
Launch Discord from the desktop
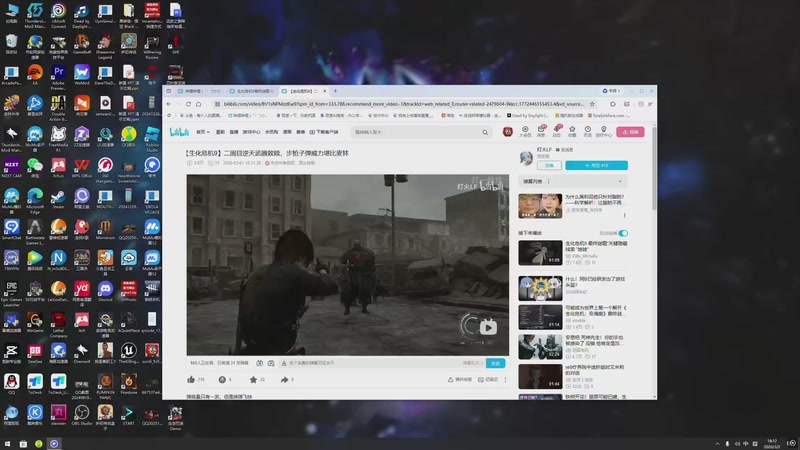pos(105,292)
